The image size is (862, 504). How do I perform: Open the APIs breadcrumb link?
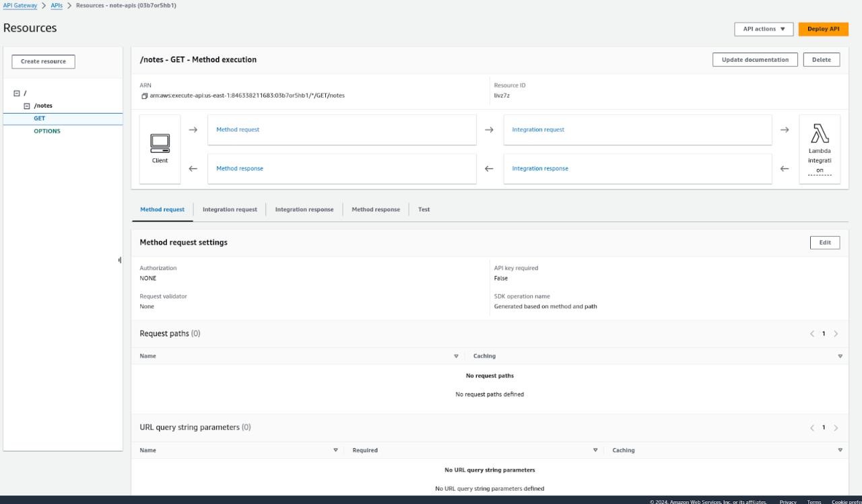point(57,5)
